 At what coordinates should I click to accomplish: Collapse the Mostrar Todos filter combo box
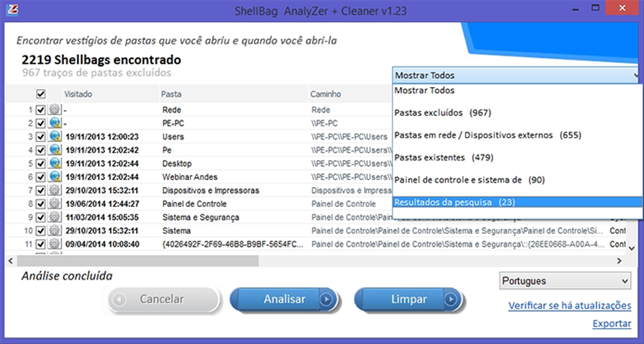click(x=516, y=75)
